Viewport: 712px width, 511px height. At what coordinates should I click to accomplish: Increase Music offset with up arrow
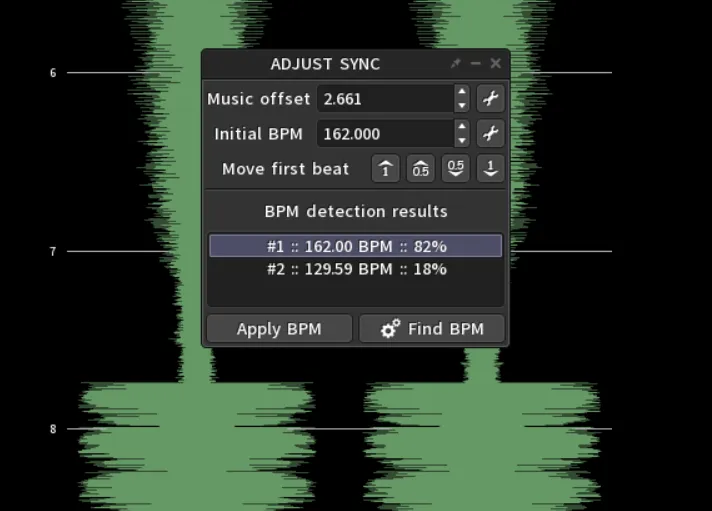(x=462, y=92)
